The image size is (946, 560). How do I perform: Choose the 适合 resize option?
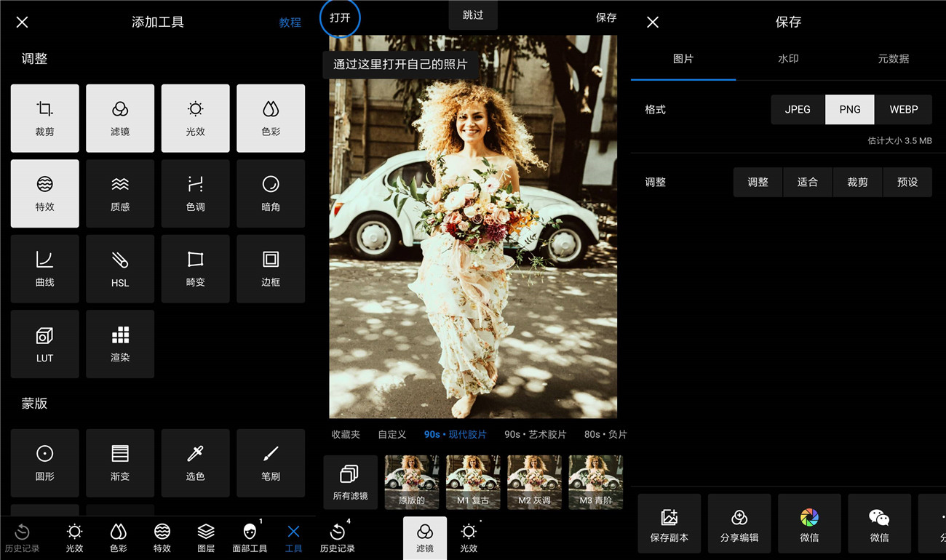click(x=808, y=182)
